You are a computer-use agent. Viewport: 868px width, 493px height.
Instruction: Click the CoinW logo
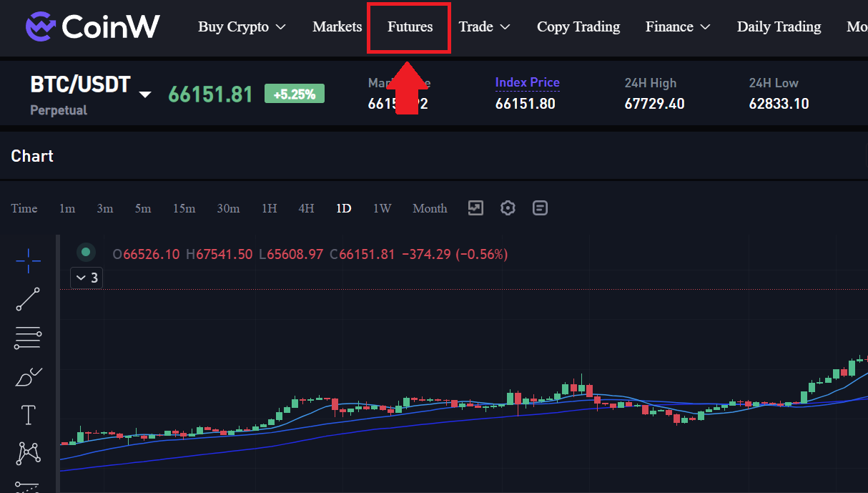(92, 26)
